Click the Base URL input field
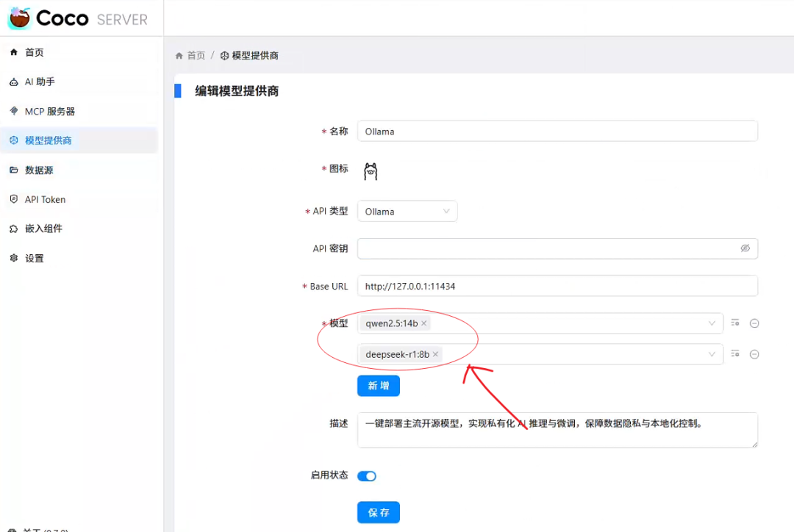 tap(557, 286)
